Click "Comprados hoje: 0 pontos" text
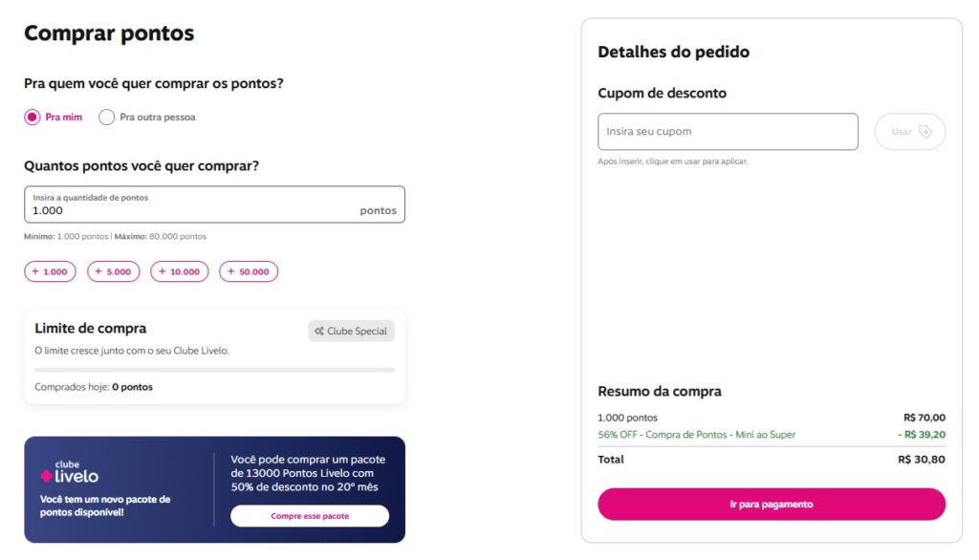Image resolution: width=979 pixels, height=560 pixels. (94, 387)
